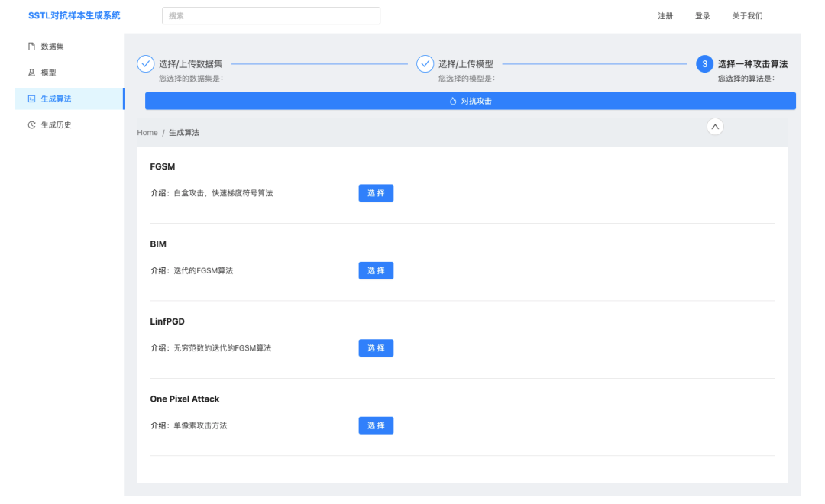The height and width of the screenshot is (504, 825).
Task: Open 关于我们 in top navigation
Action: pyautogui.click(x=747, y=16)
